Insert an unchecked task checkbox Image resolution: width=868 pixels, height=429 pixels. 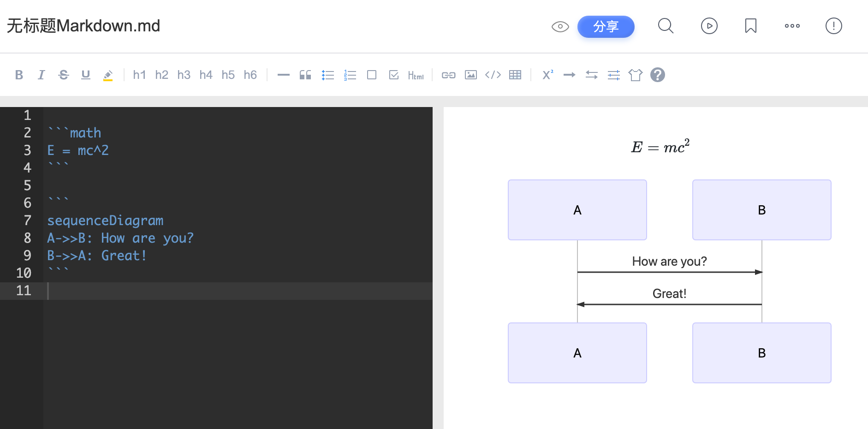pyautogui.click(x=372, y=75)
